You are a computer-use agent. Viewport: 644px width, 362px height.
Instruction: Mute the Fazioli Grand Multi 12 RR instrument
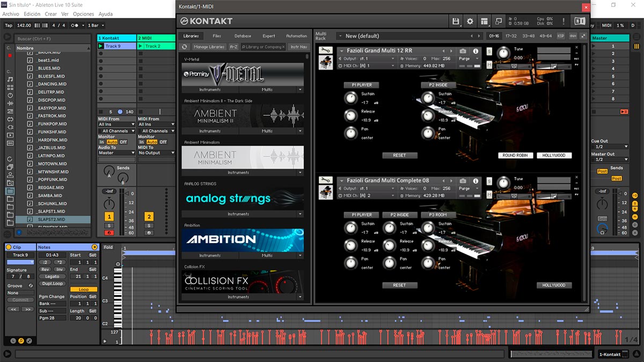click(489, 64)
